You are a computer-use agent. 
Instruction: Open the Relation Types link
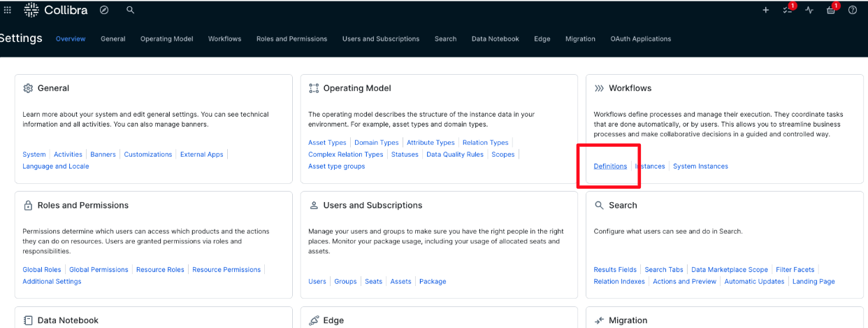[x=486, y=143]
